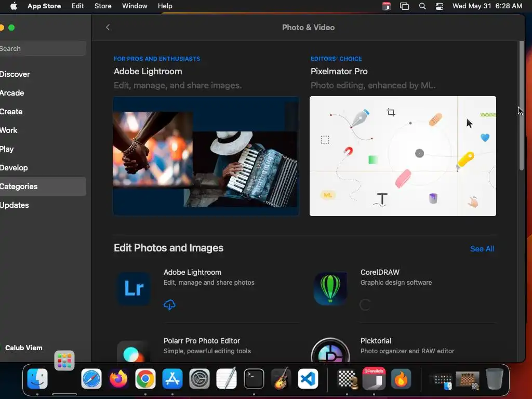
Task: Open TextEdit from the Dock
Action: tap(227, 379)
